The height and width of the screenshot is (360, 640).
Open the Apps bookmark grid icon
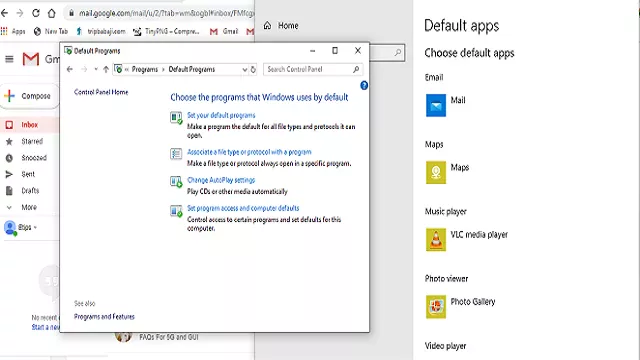pyautogui.click(x=4, y=31)
